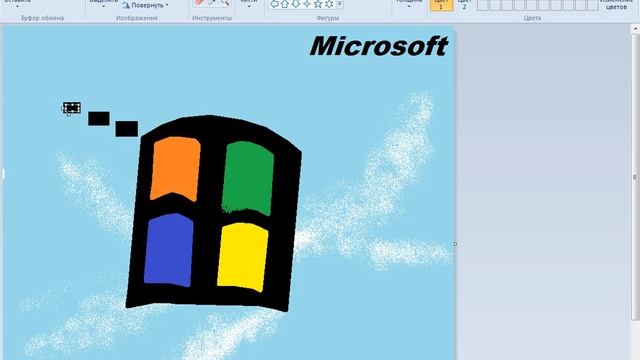The height and width of the screenshot is (360, 640).
Task: Click the vertical scrollbar thumb
Action: [635, 177]
